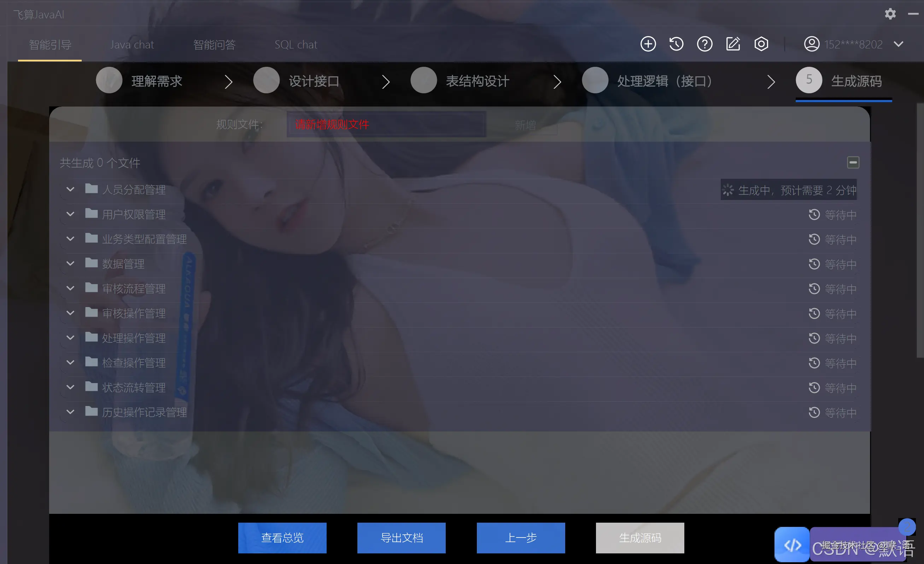
Task: Click the blue code bracket floating icon
Action: pos(792,545)
